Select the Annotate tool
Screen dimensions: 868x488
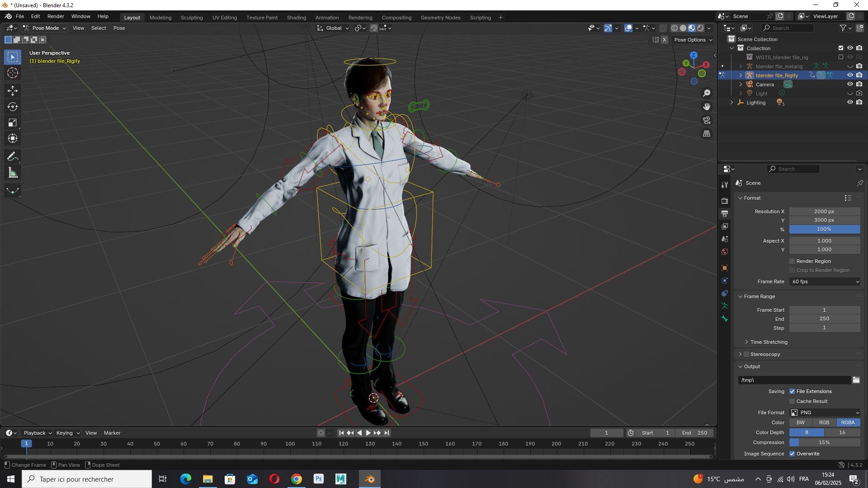pos(13,157)
